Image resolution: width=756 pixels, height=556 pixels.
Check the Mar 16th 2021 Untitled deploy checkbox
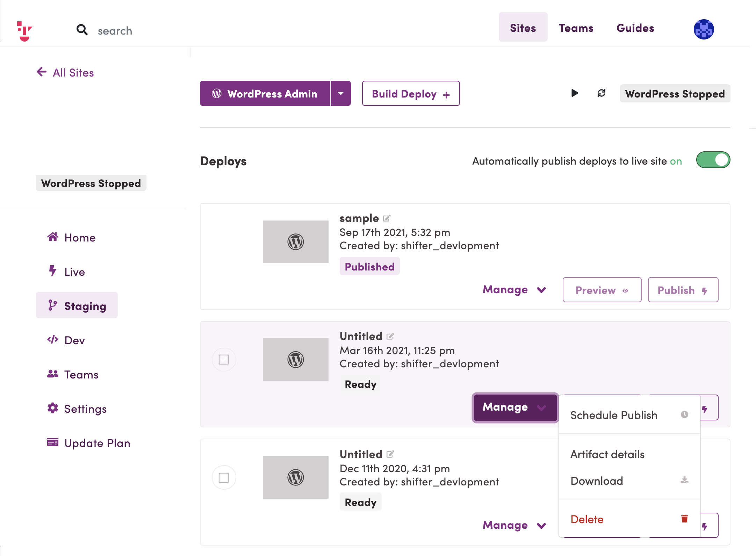tap(224, 360)
